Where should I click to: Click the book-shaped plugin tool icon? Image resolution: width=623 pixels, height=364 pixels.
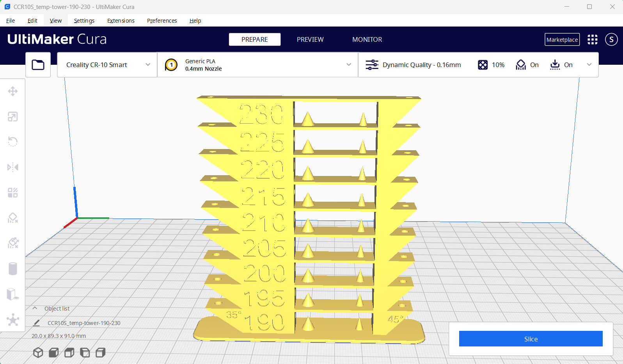point(12,294)
